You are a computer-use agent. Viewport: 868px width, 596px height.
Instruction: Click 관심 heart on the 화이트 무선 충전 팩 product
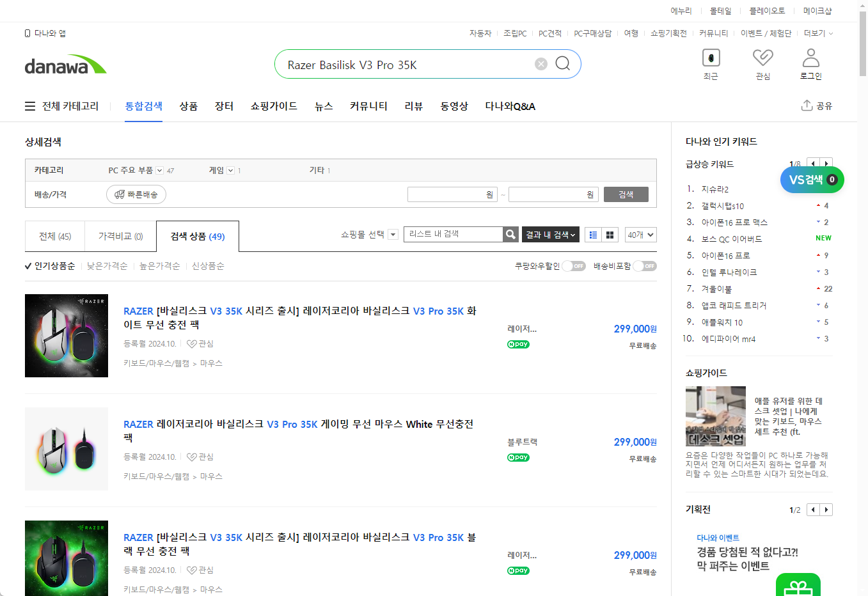(x=192, y=344)
